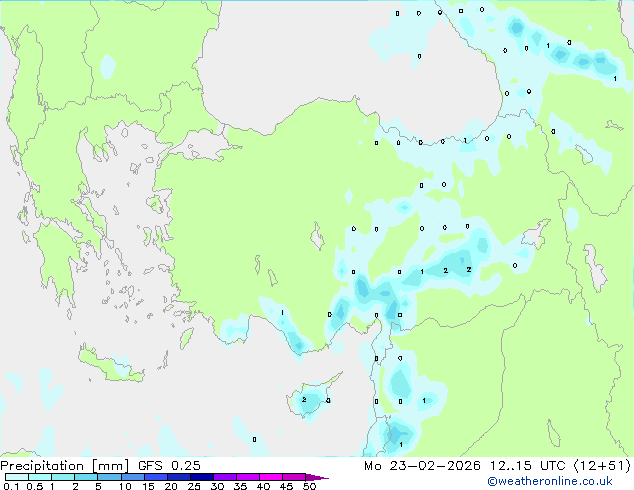Click the magenta swatch between 45 and 50
The height and width of the screenshot is (490, 634).
click(297, 478)
